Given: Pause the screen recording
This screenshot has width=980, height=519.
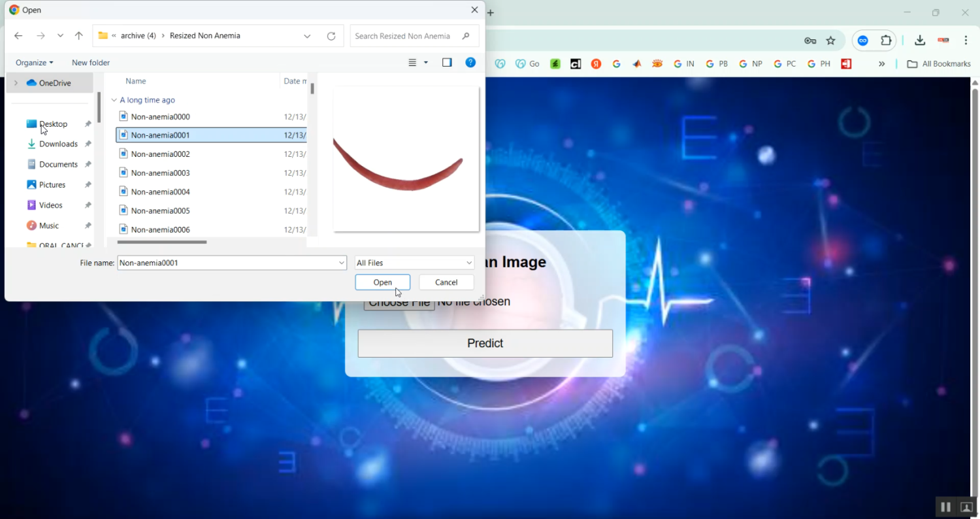Looking at the screenshot, I should (x=945, y=507).
